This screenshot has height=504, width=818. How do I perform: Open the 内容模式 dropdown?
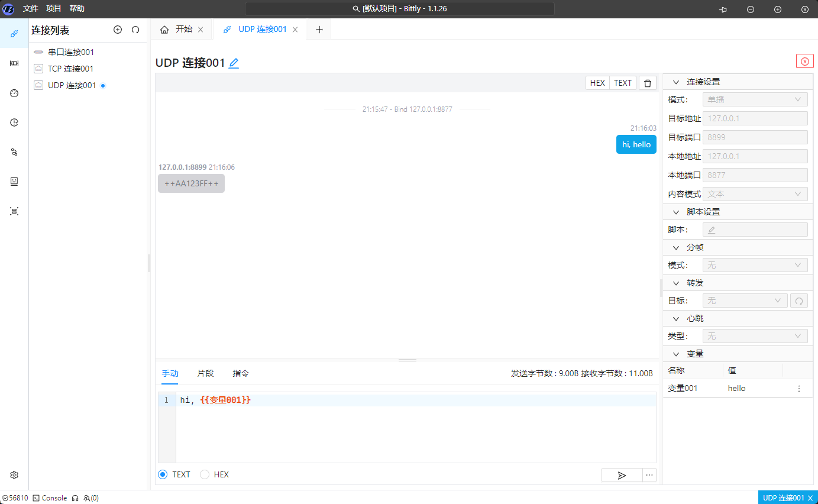755,194
